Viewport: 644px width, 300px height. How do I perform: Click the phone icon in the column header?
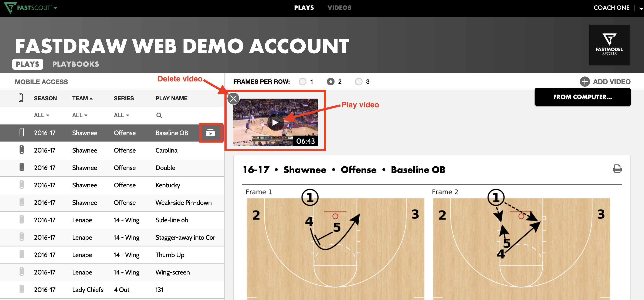21,98
